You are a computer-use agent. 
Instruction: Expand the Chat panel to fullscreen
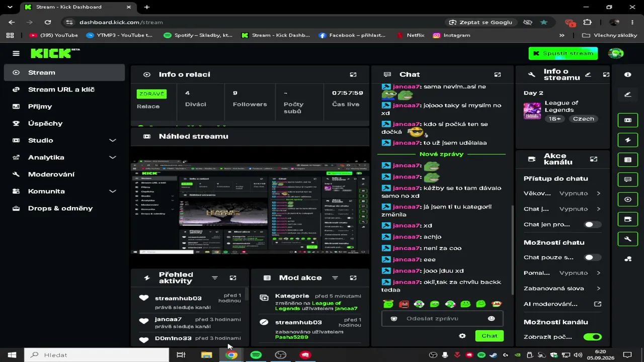(x=498, y=74)
